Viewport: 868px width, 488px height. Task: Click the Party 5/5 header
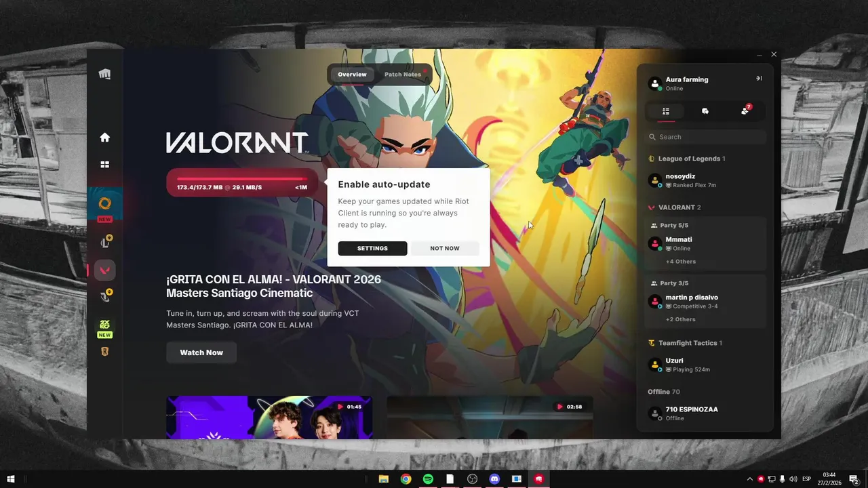(x=669, y=225)
